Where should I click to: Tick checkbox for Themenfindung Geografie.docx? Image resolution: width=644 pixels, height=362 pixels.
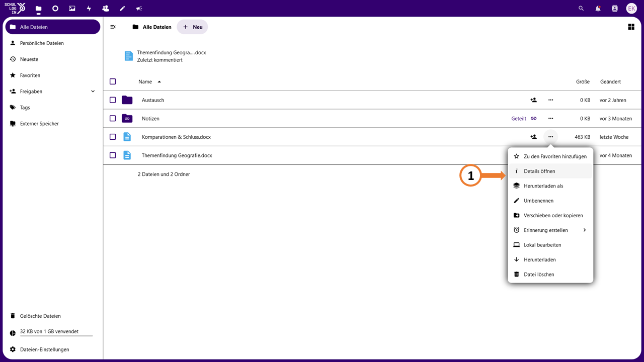[x=113, y=155]
